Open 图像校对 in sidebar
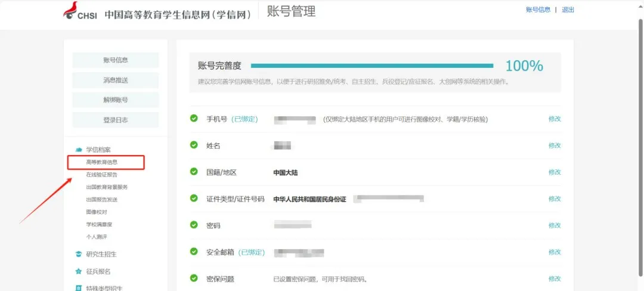644x291 pixels. click(x=97, y=212)
